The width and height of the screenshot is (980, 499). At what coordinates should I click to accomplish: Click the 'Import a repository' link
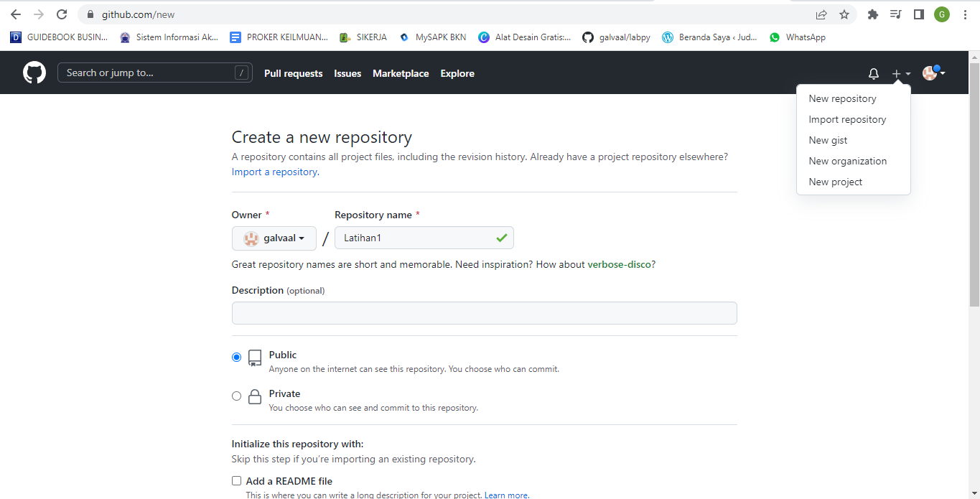274,172
